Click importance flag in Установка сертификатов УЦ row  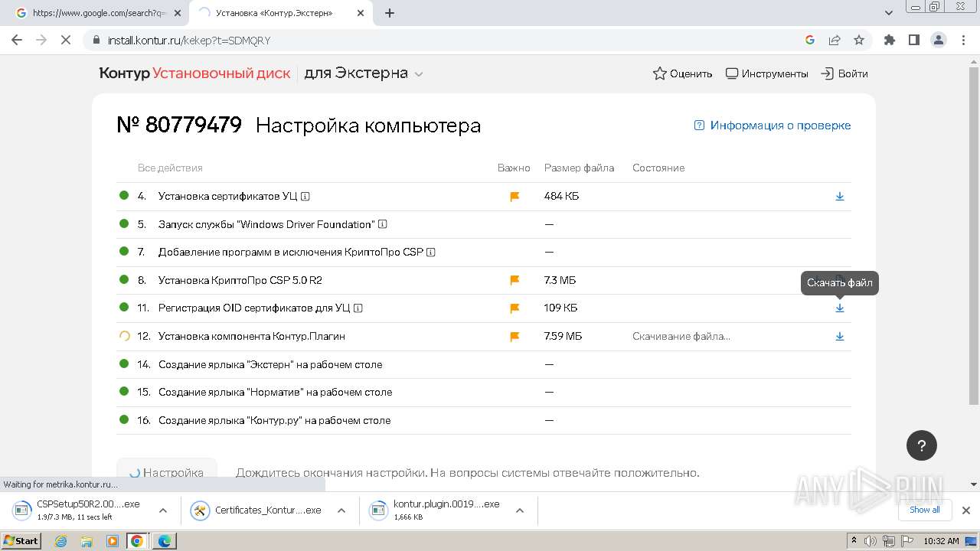514,197
